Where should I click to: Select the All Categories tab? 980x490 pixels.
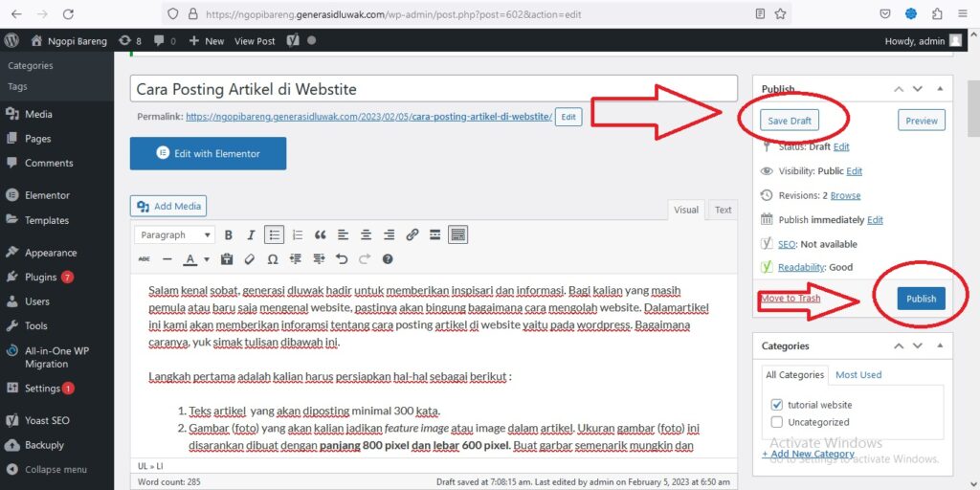pos(795,375)
